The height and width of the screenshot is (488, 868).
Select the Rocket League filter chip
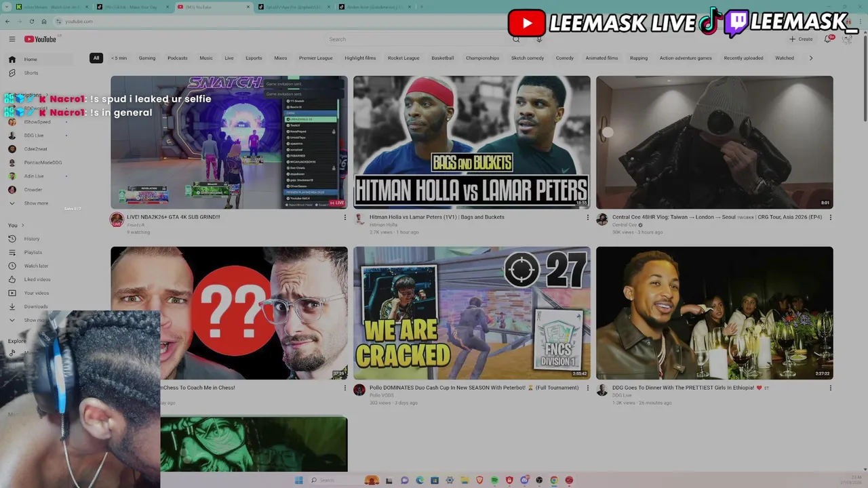[403, 58]
